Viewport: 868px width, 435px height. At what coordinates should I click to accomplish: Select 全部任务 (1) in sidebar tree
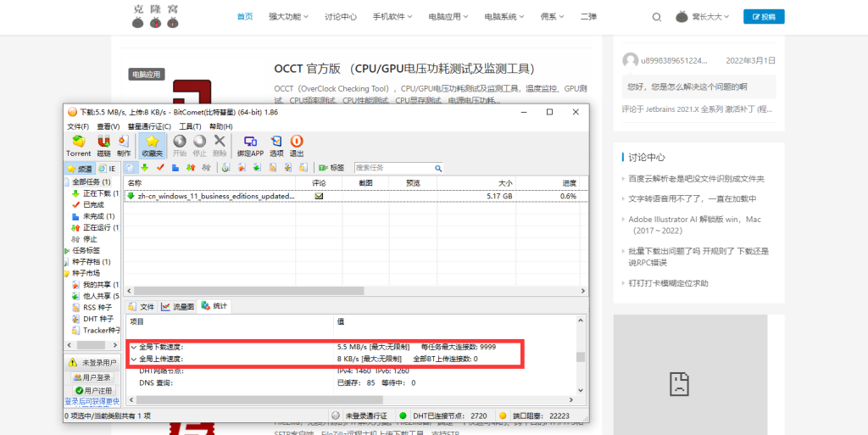92,181
